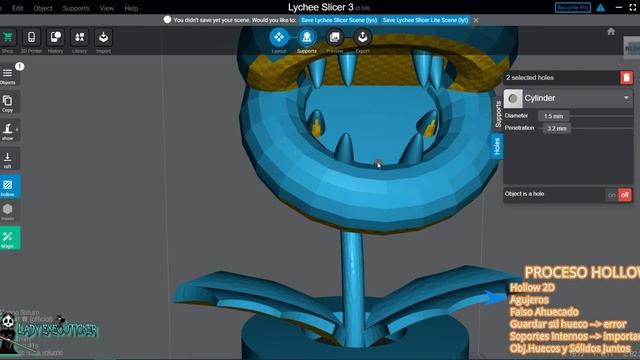Click the Import icon
Viewport: 640px width, 360px height.
103,38
